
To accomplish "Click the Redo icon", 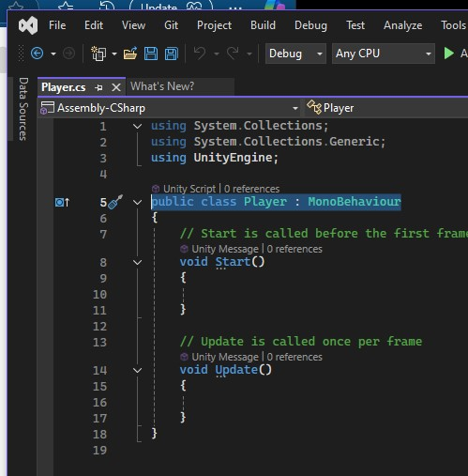I will [233, 54].
